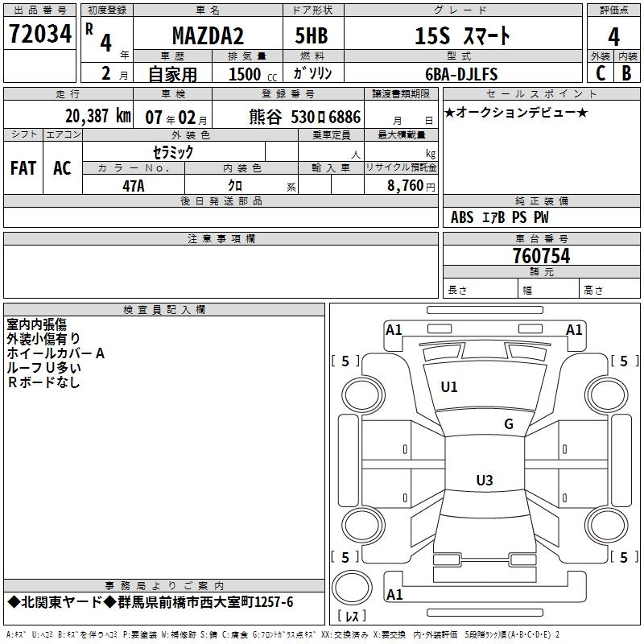Click inspector note ホイールカバーA
Image resolution: width=644 pixels, height=644 pixels.
[56, 353]
